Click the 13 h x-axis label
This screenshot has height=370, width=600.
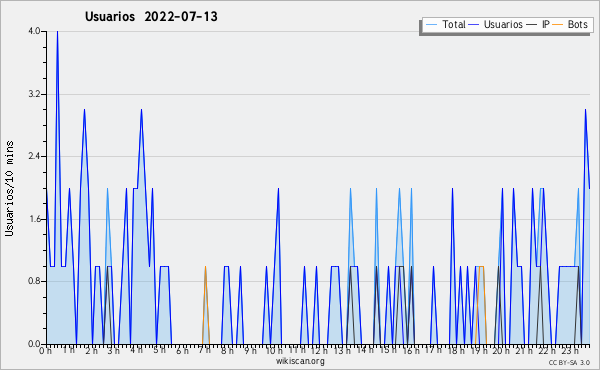[342, 350]
